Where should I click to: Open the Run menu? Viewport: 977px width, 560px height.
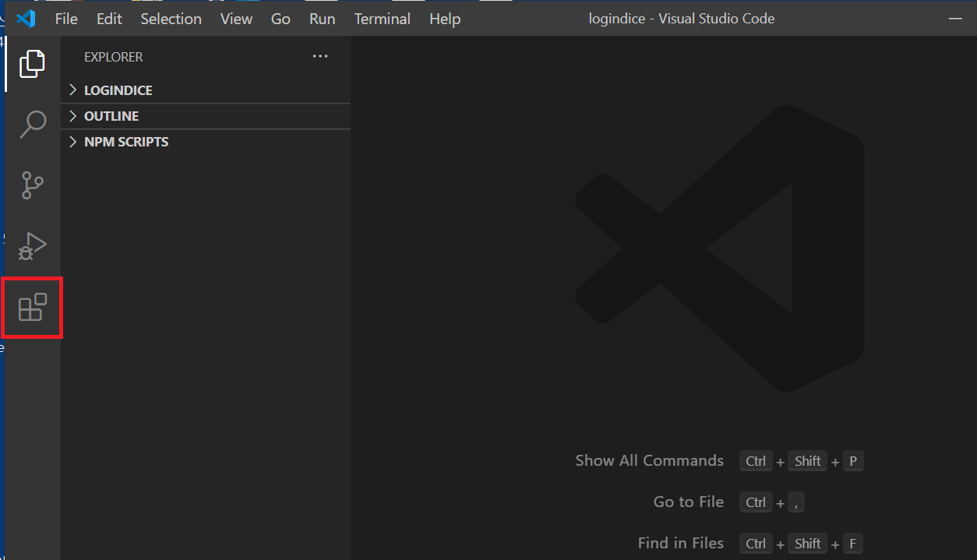click(x=322, y=19)
